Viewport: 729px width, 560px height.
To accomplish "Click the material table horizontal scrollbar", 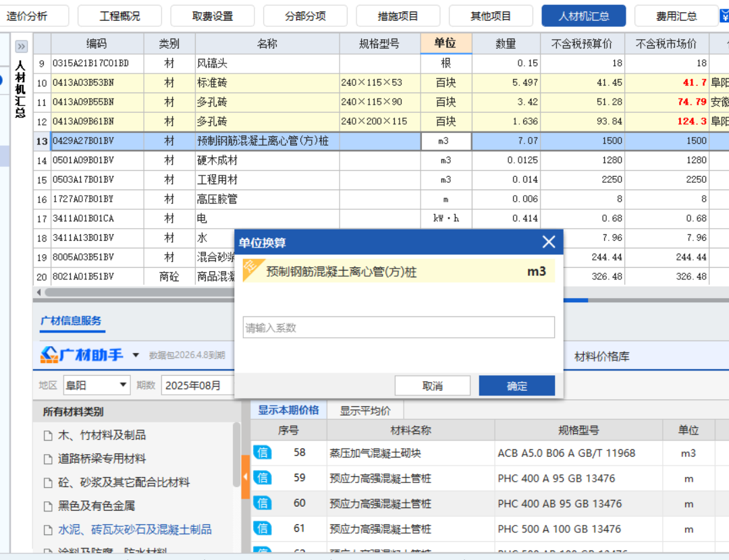I will 140,292.
